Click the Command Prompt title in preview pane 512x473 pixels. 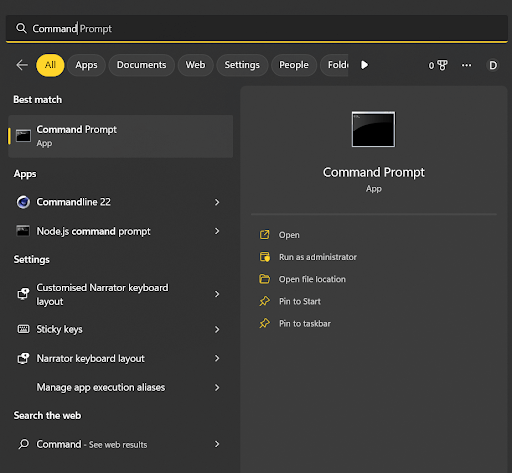tap(374, 173)
